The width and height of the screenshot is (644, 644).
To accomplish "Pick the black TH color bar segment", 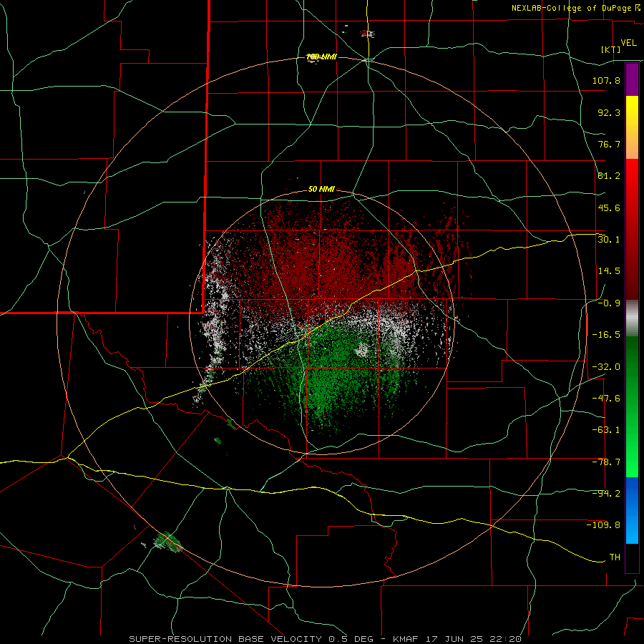I will pos(632,558).
